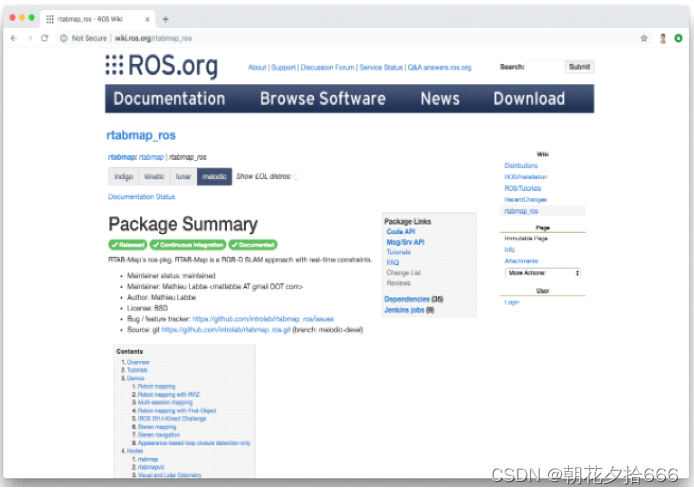This screenshot has height=494, width=694.
Task: Open the ROS/Installation wiki link
Action: 526,177
